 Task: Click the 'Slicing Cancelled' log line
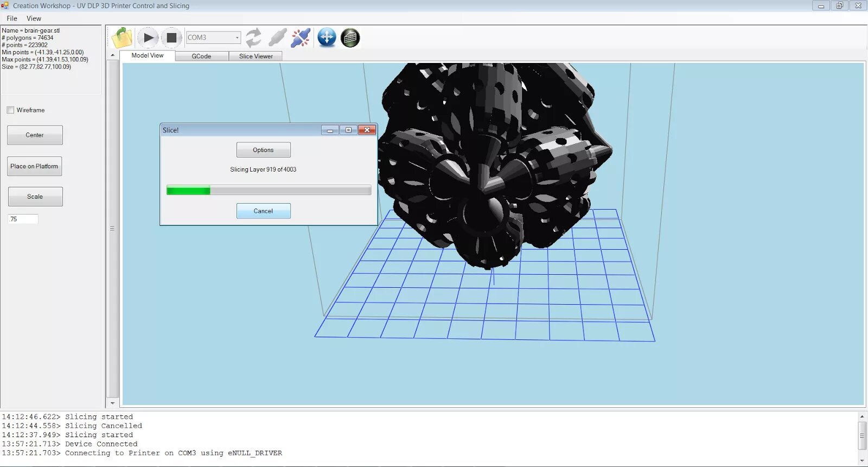[x=72, y=426]
